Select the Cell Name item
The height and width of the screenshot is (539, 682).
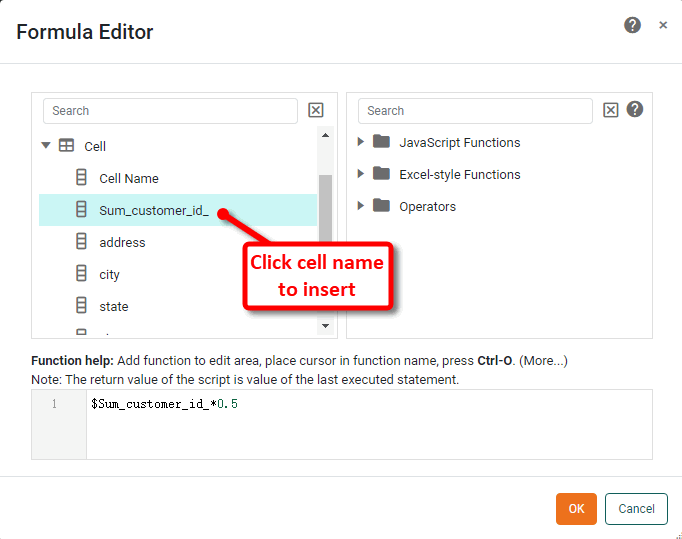point(129,178)
